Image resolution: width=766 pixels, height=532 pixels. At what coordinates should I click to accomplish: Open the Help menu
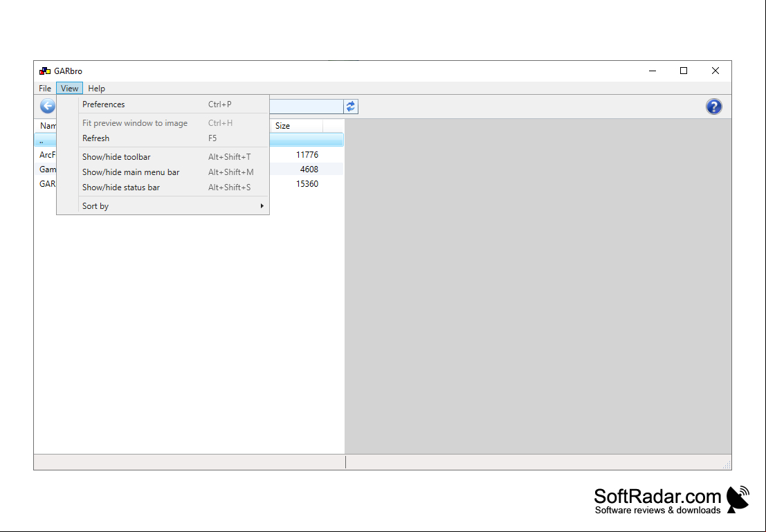click(x=96, y=89)
